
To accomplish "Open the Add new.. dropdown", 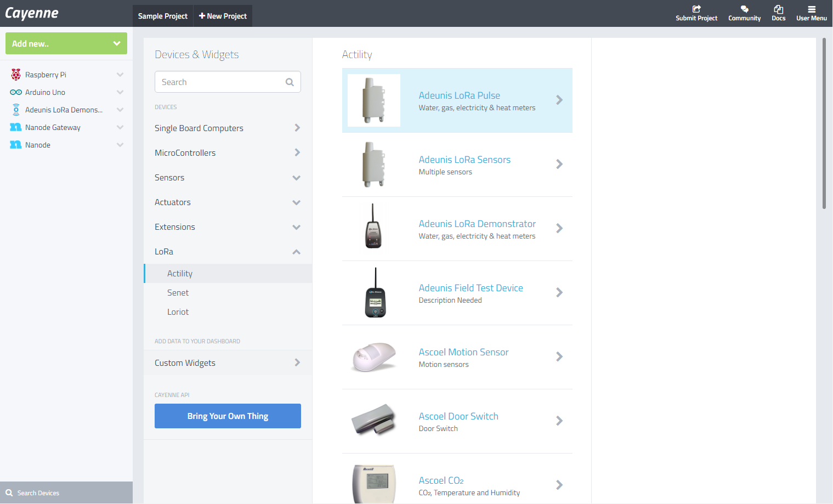I will [x=66, y=43].
